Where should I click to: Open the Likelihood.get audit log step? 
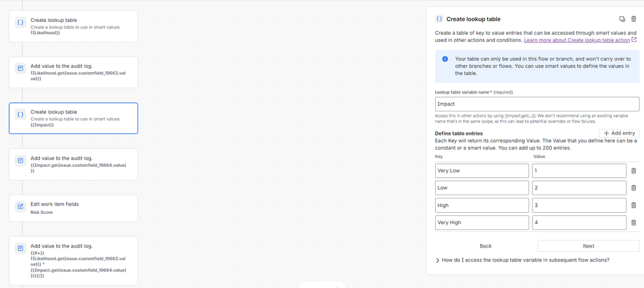click(x=73, y=72)
